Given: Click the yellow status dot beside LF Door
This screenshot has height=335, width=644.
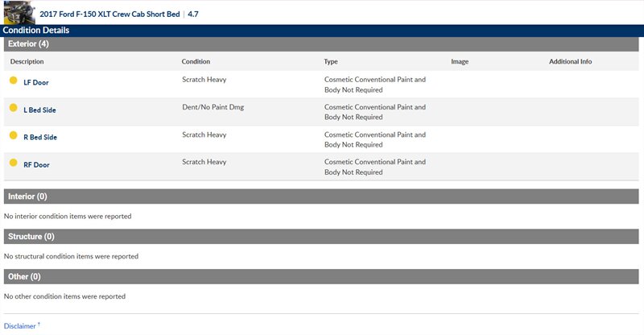Looking at the screenshot, I should [x=13, y=81].
